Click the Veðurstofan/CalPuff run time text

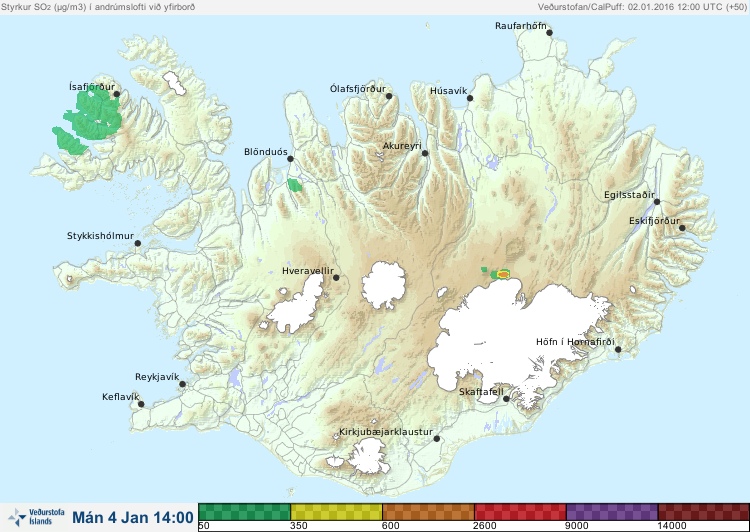[x=642, y=7]
